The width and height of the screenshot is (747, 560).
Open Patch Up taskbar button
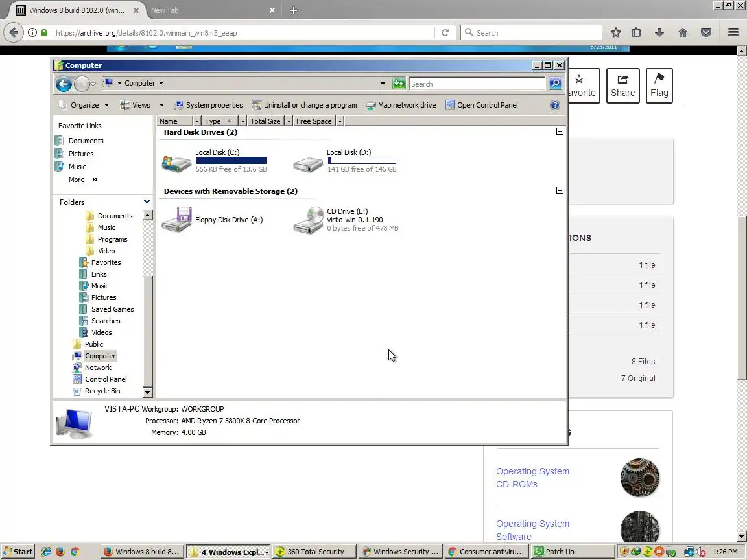tap(573, 552)
